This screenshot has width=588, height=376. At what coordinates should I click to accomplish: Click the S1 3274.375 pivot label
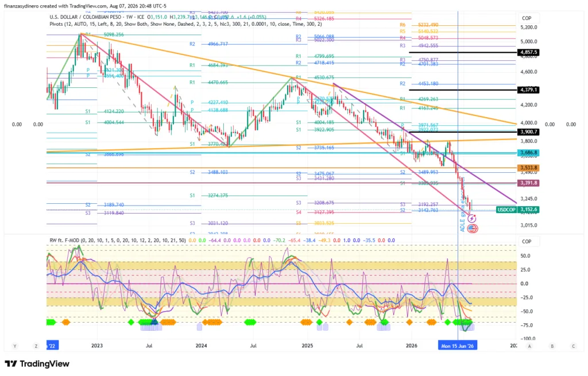(x=208, y=195)
